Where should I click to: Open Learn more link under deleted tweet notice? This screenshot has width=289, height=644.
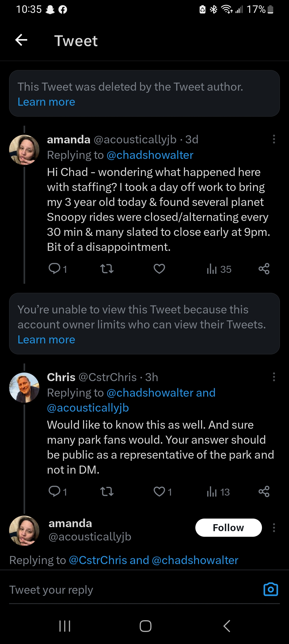46,102
